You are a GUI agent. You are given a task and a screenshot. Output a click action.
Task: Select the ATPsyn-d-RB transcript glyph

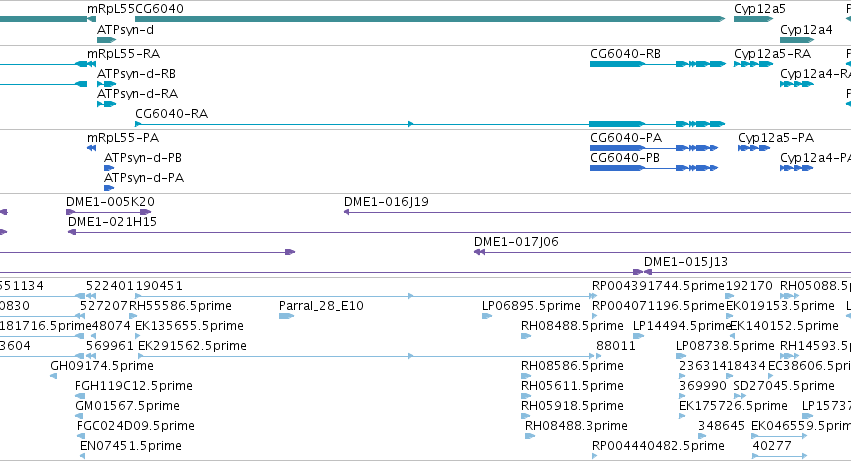(x=106, y=84)
